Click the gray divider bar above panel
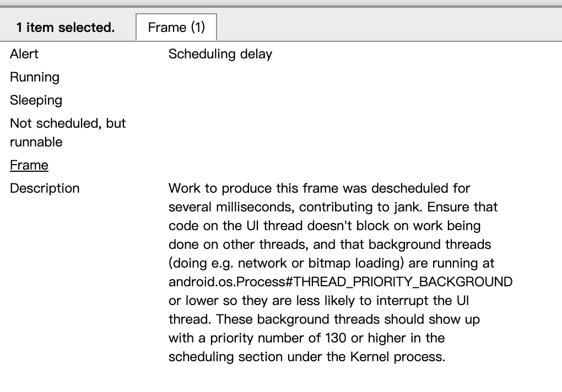This screenshot has width=562, height=392. point(281,6)
